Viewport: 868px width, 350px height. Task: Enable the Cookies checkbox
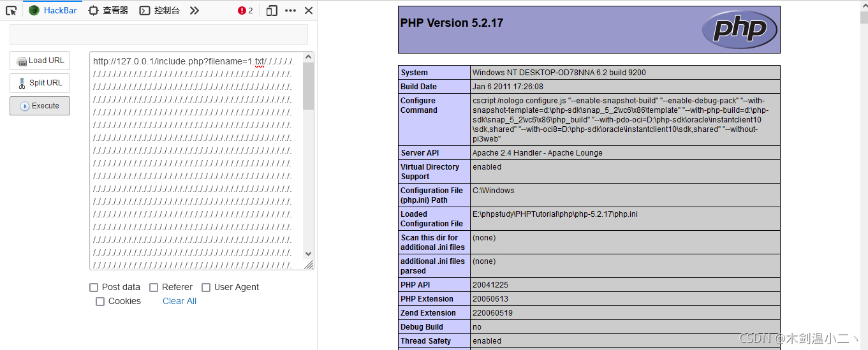(x=100, y=302)
